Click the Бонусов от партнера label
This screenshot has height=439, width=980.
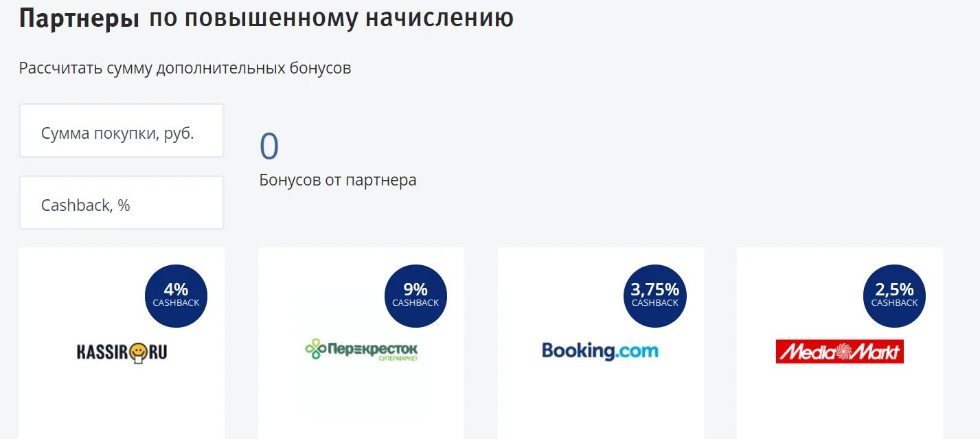(x=338, y=181)
